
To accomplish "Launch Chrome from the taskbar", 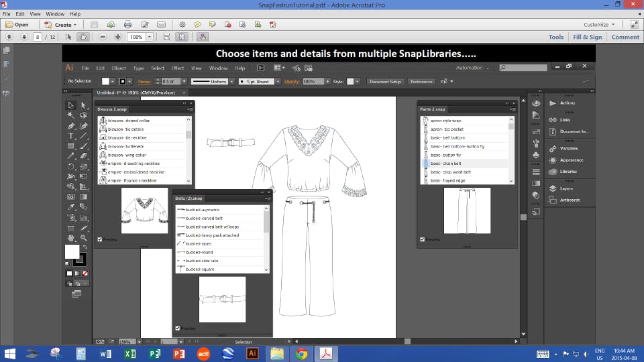I will point(301,353).
